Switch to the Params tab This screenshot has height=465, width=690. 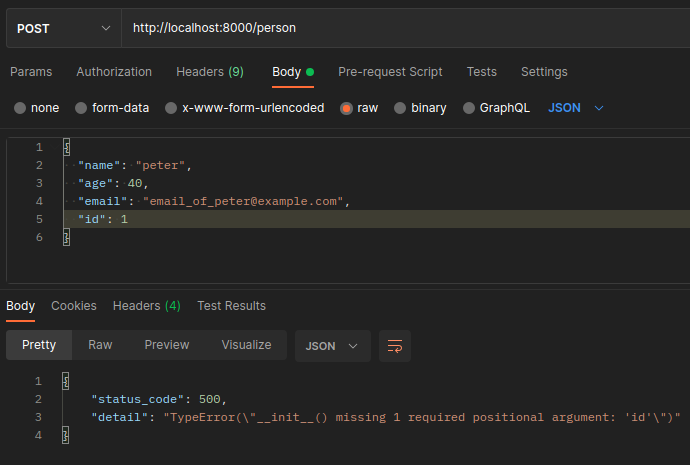(x=31, y=72)
